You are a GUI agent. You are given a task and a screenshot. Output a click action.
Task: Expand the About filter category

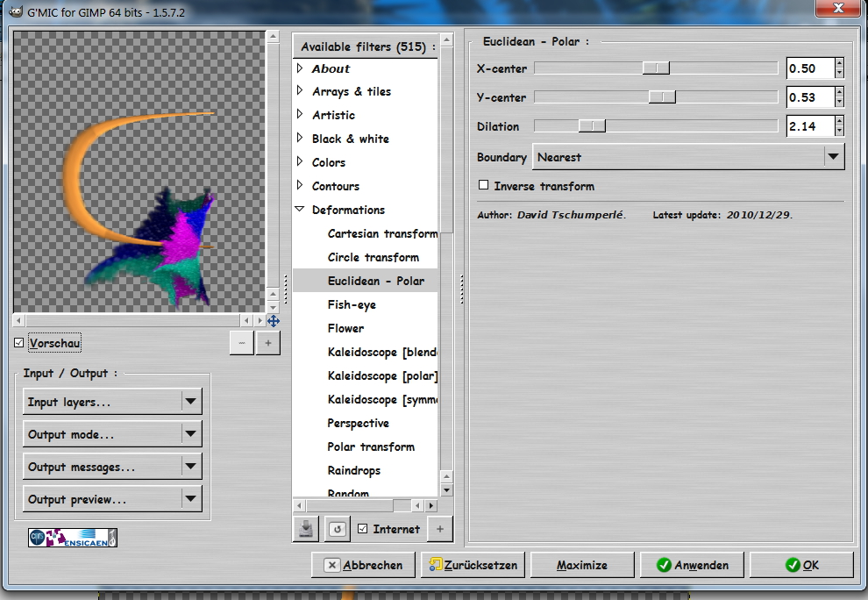coord(300,68)
